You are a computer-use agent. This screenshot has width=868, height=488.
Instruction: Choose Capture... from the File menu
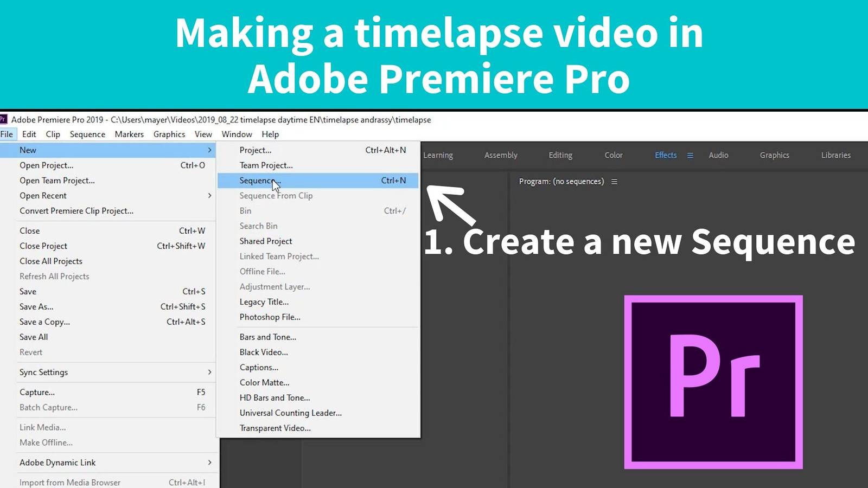tap(108, 392)
